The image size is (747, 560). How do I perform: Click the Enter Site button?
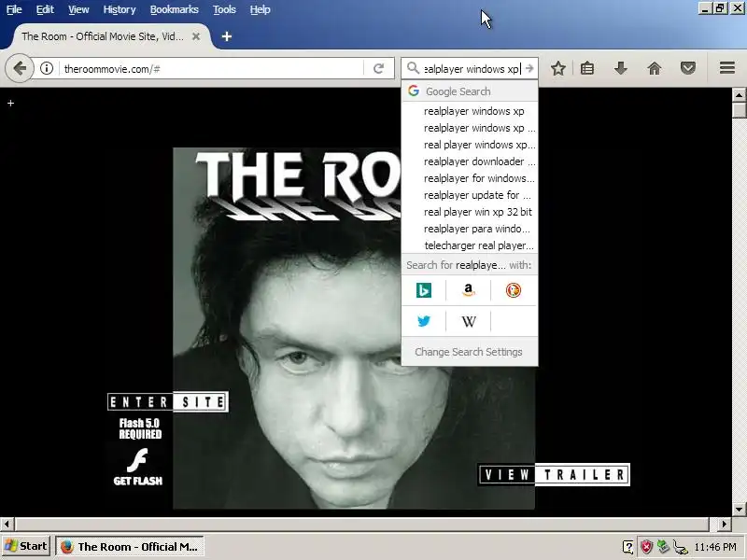click(x=168, y=402)
